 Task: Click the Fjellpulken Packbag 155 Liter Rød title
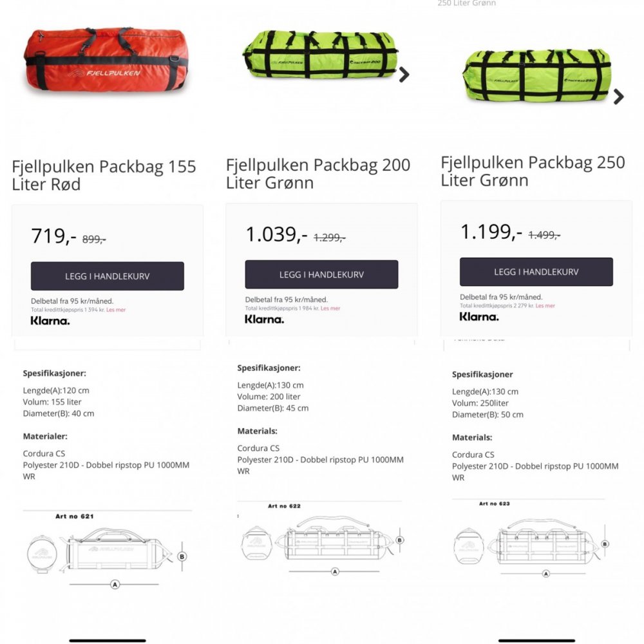coord(104,175)
